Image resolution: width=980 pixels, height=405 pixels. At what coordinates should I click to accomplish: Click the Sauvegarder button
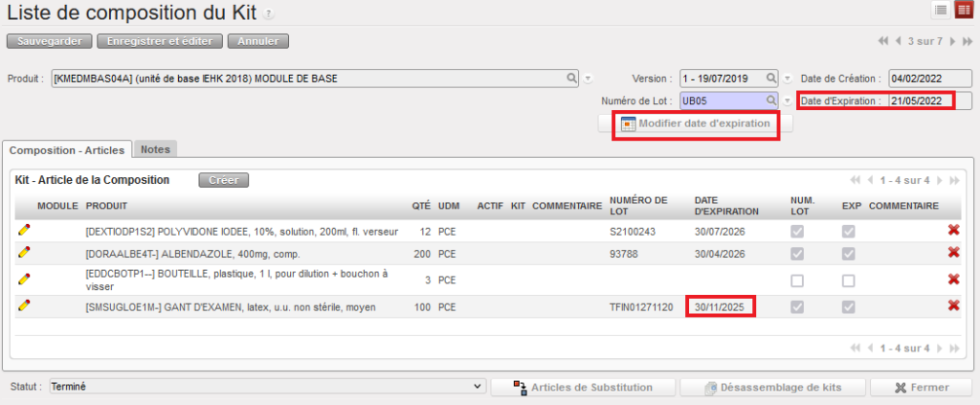click(50, 41)
